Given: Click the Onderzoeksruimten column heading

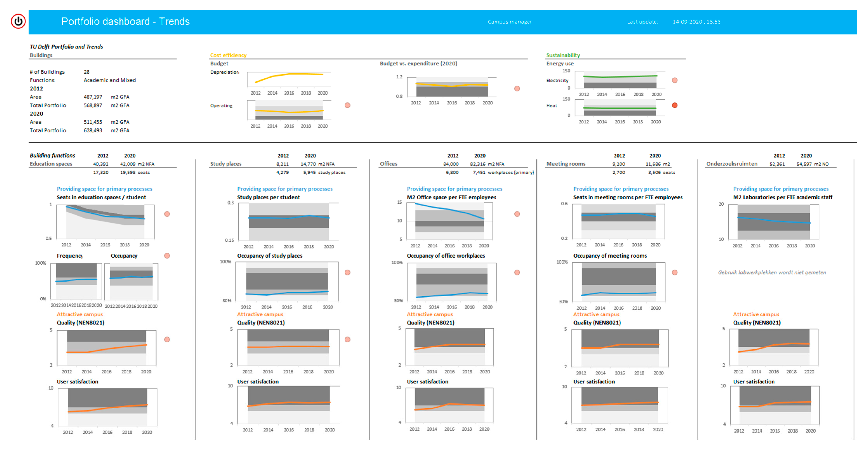Looking at the screenshot, I should [x=732, y=164].
